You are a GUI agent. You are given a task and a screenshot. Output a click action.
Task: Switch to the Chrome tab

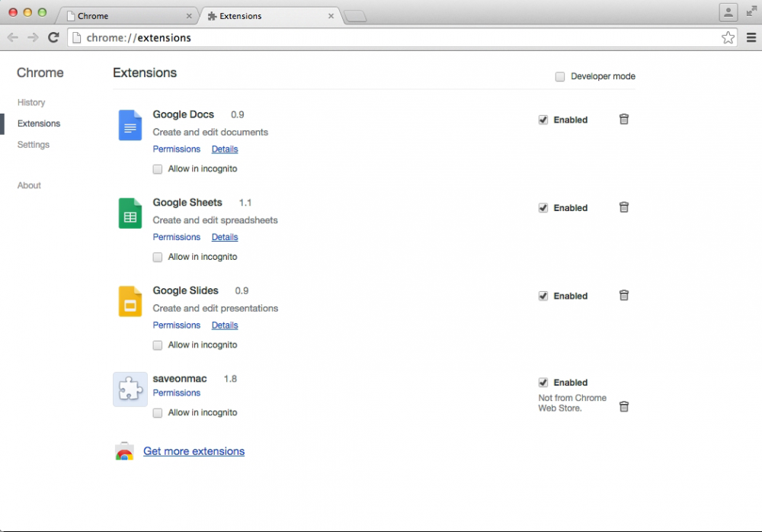pos(127,16)
